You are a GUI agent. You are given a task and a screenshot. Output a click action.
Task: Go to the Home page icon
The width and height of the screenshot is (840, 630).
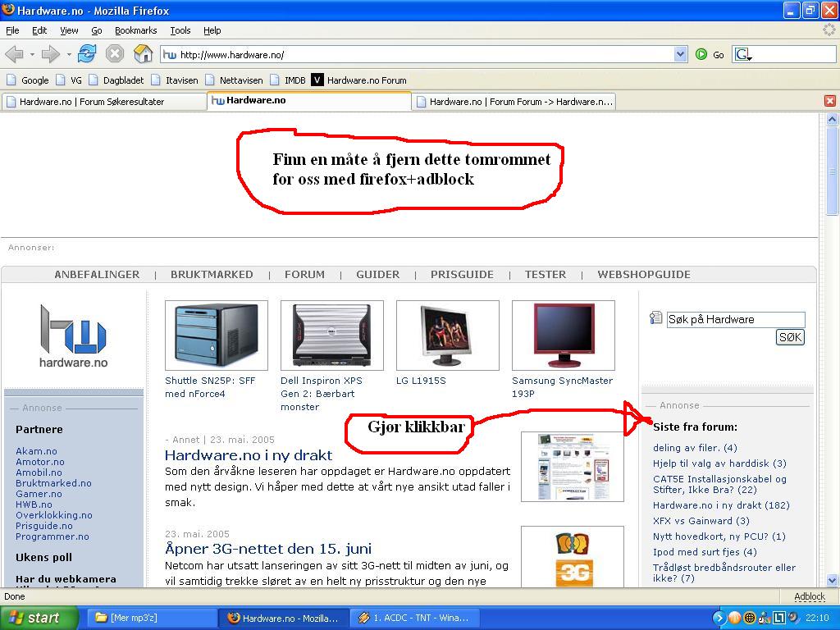[143, 53]
